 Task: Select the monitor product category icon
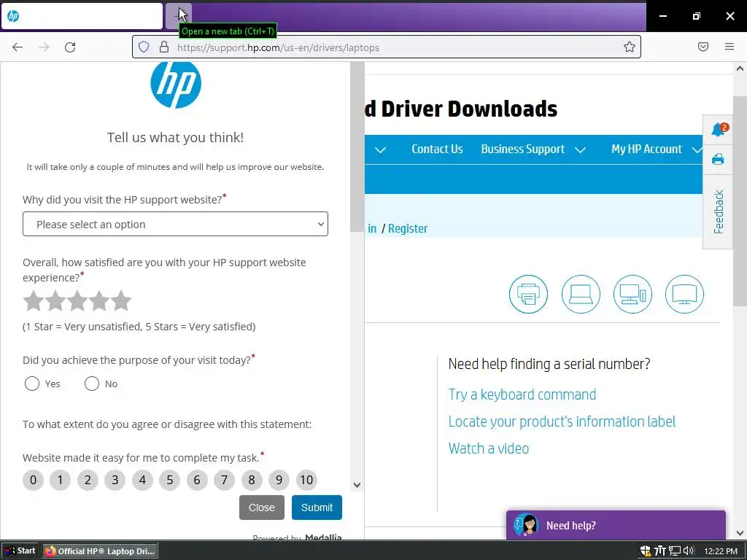click(x=684, y=295)
